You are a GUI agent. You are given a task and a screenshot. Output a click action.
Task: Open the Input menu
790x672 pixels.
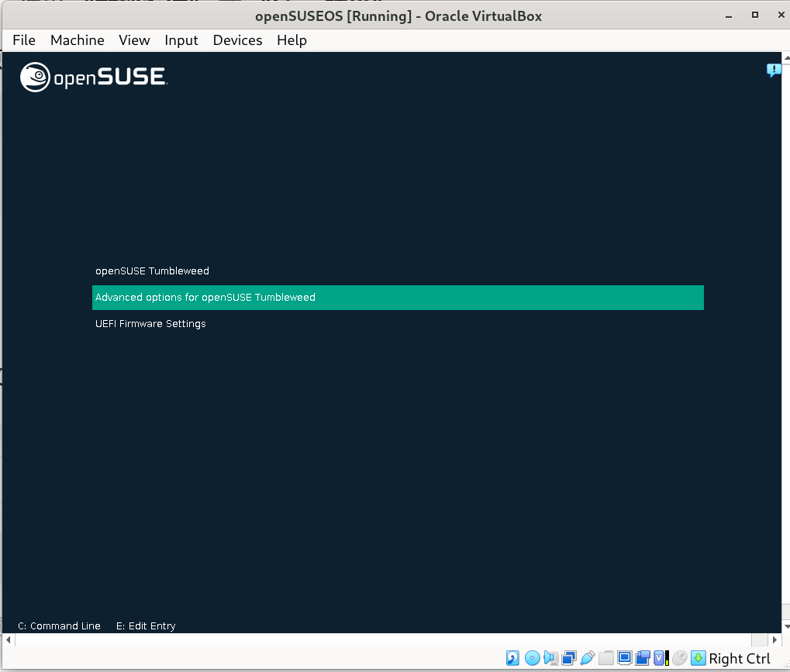[181, 40]
